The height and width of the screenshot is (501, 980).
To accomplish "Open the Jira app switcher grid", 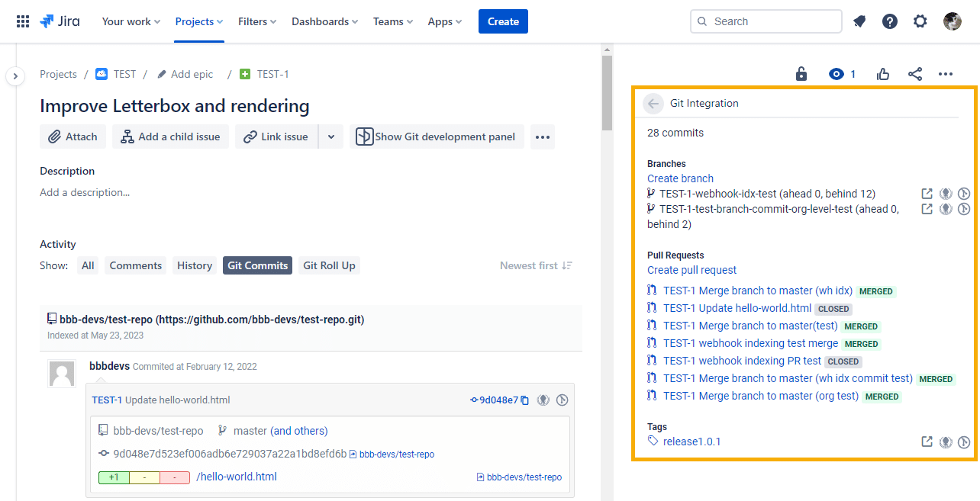I will [x=23, y=21].
